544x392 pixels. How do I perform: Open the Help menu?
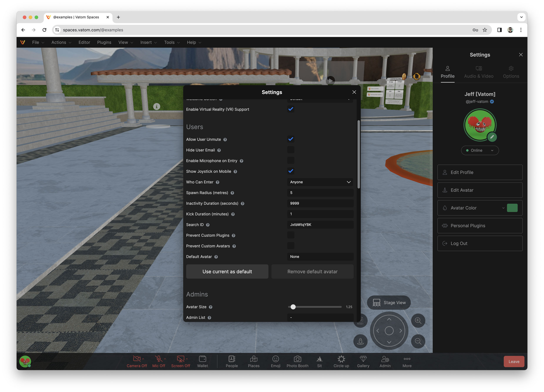[194, 42]
